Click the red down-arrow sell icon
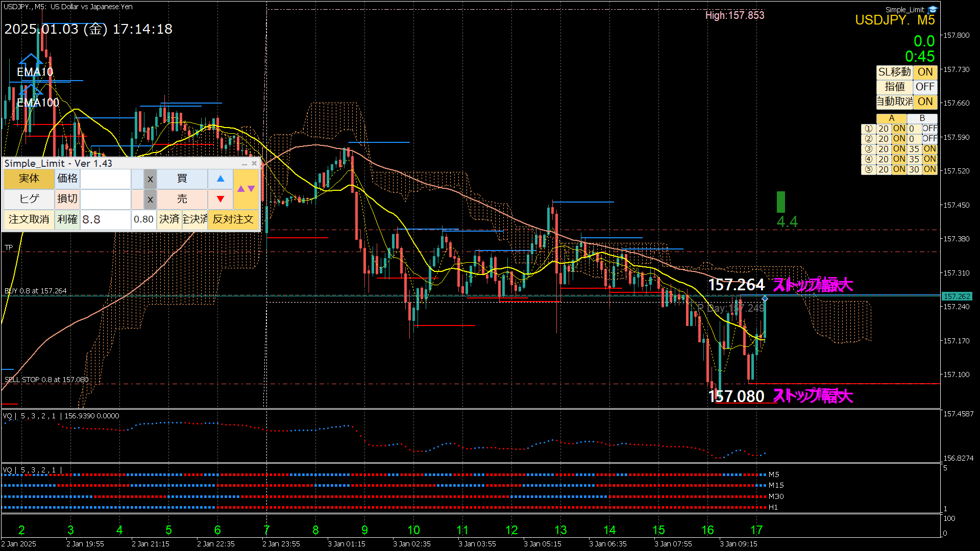 click(x=220, y=199)
